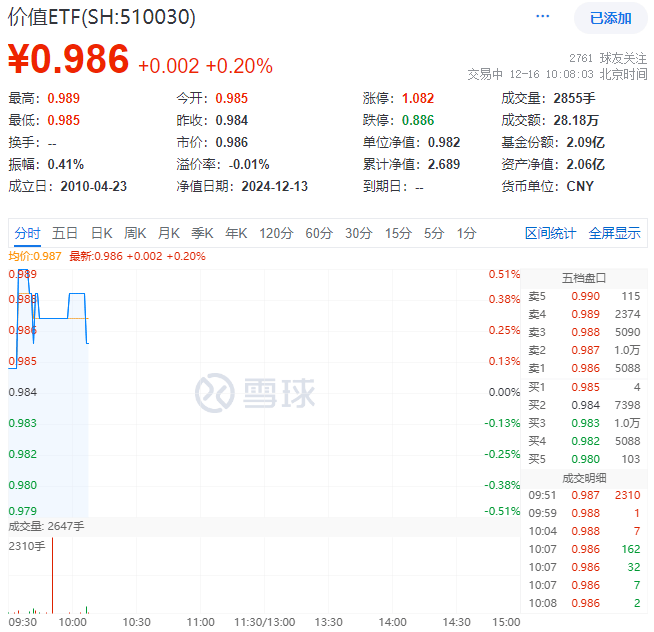The height and width of the screenshot is (632, 654).
Task: Click the 净值日期 2024-12-13 date
Action: click(274, 186)
